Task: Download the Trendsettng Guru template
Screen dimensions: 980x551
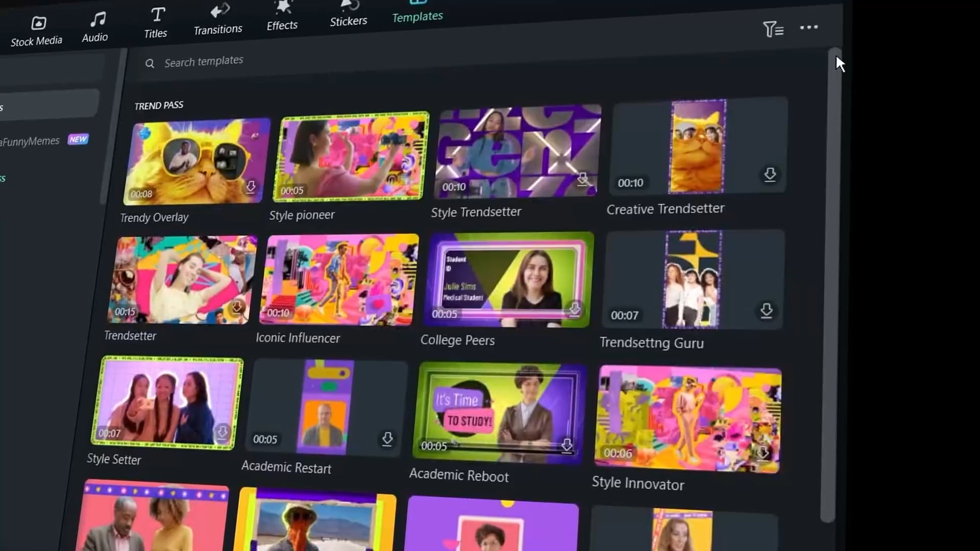Action: [766, 311]
